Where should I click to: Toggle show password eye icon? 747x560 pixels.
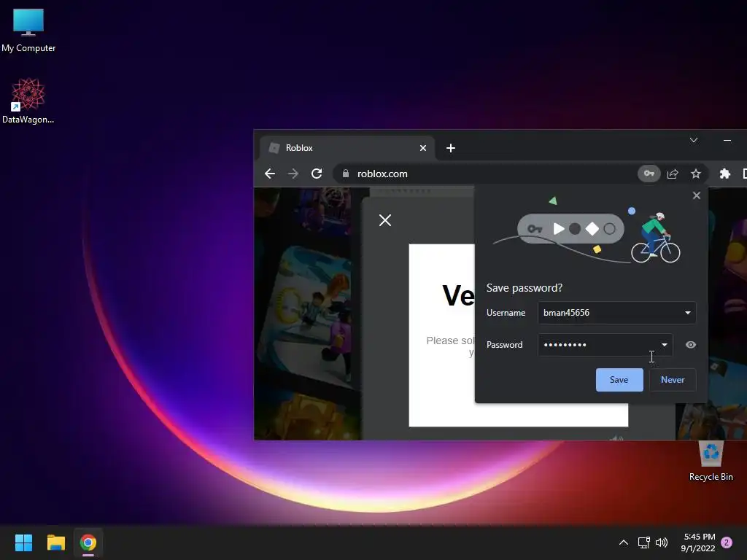tap(690, 345)
